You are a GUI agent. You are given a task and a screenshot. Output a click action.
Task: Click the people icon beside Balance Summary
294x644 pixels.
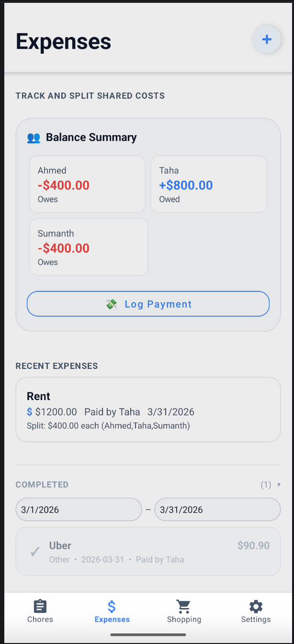(x=33, y=138)
